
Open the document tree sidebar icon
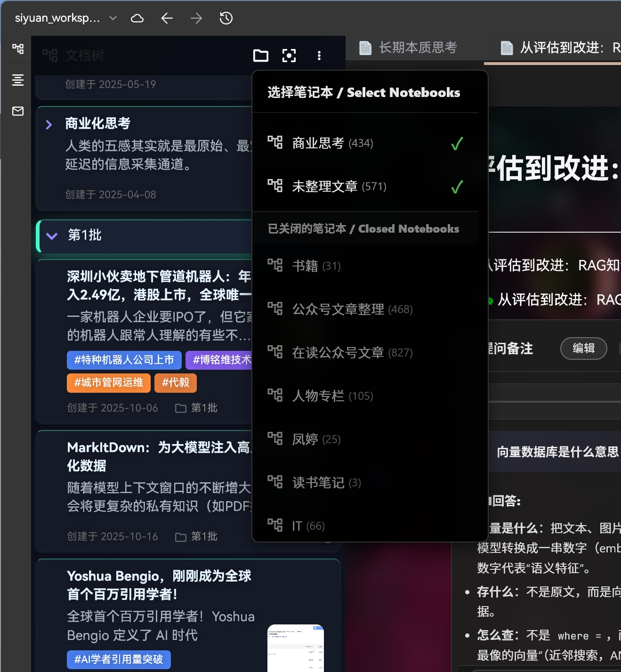click(17, 49)
